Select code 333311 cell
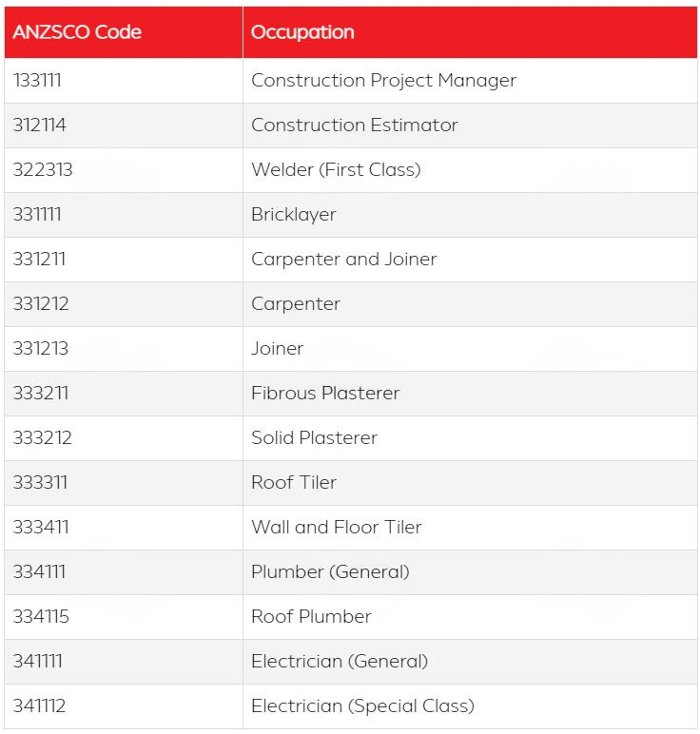Viewport: 700px width, 734px height. pyautogui.click(x=40, y=483)
